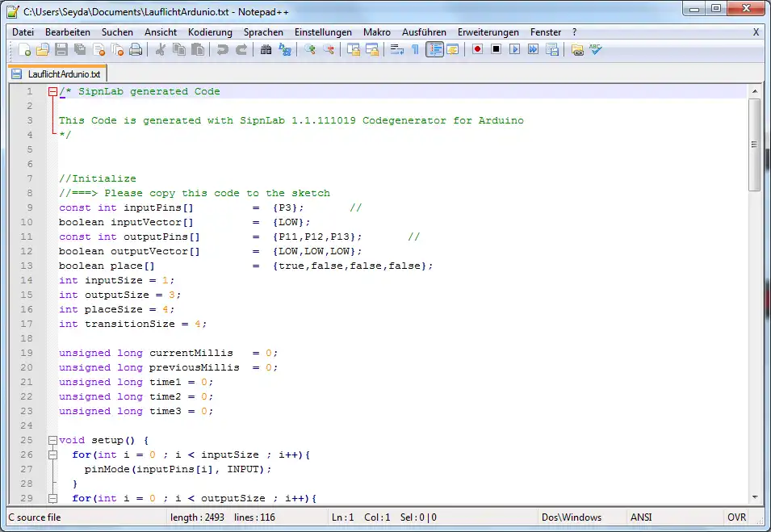Click the Dos\Windows line ending status field
771x532 pixels.
click(x=572, y=517)
